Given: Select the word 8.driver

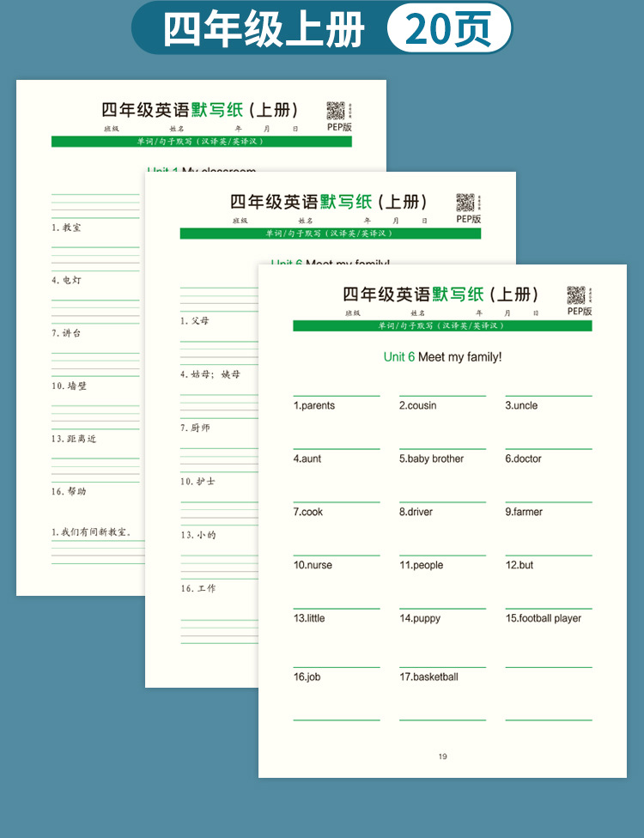Looking at the screenshot, I should 416,512.
